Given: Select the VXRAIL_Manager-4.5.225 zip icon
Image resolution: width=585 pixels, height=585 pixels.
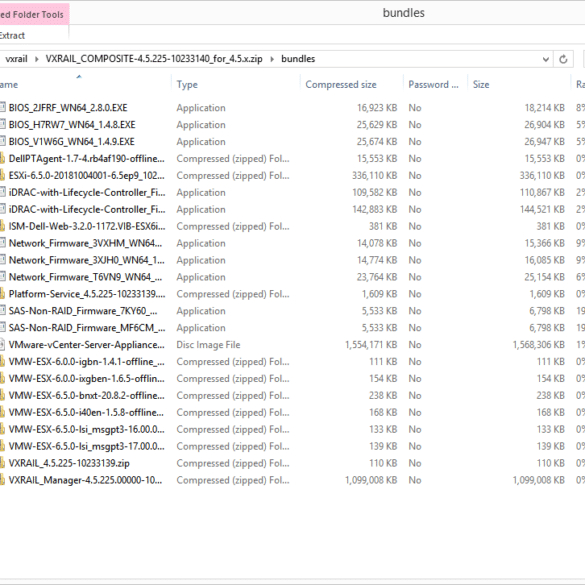Looking at the screenshot, I should [2, 480].
